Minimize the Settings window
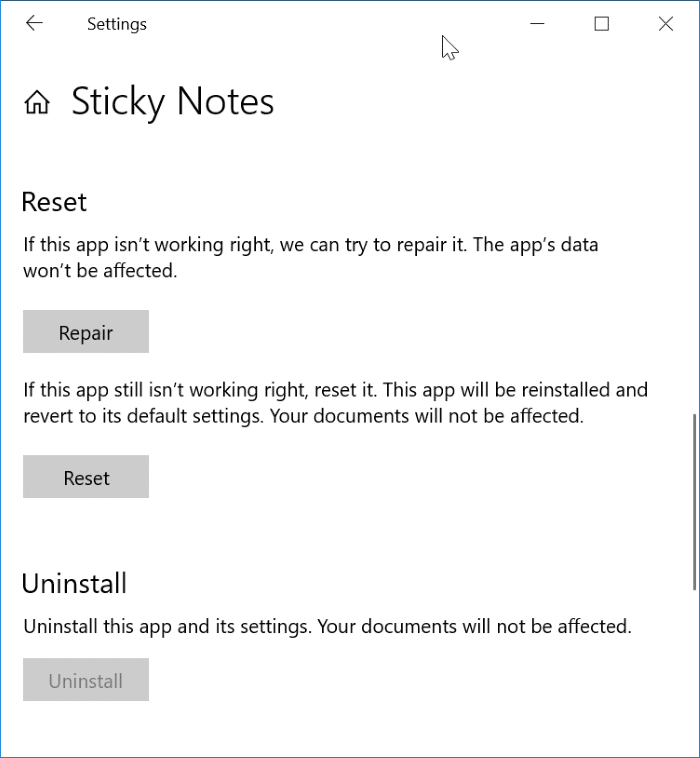 point(537,24)
